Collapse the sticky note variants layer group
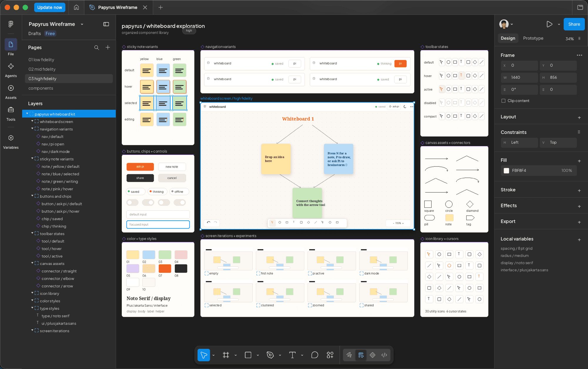Image resolution: width=588 pixels, height=369 pixels. pyautogui.click(x=32, y=158)
